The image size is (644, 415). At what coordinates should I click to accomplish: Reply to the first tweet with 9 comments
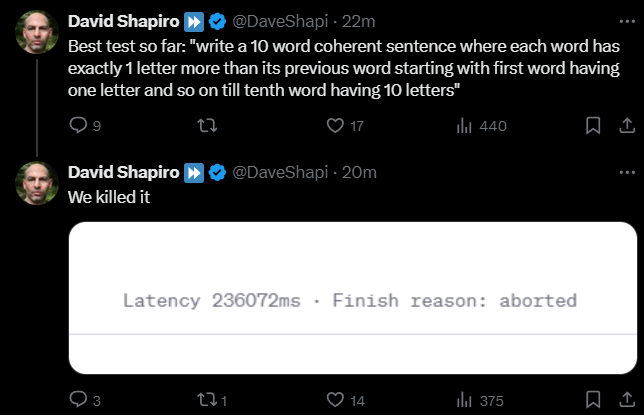point(85,125)
